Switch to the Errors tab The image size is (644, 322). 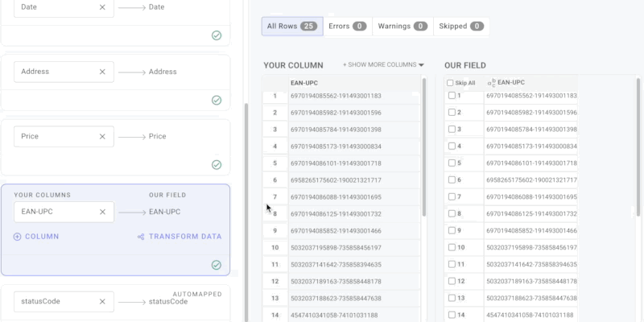pos(347,27)
